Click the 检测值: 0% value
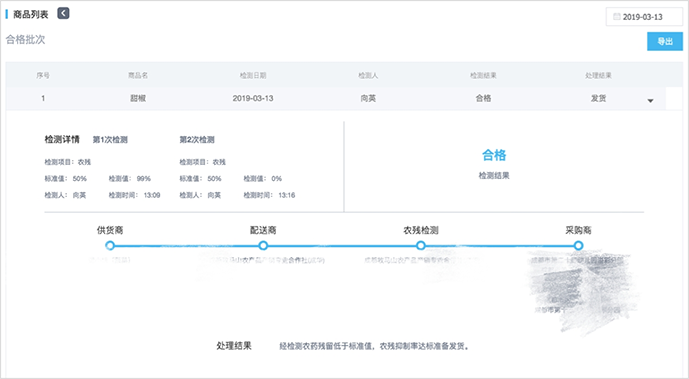Screen dimensions: 689x379 [x=263, y=179]
